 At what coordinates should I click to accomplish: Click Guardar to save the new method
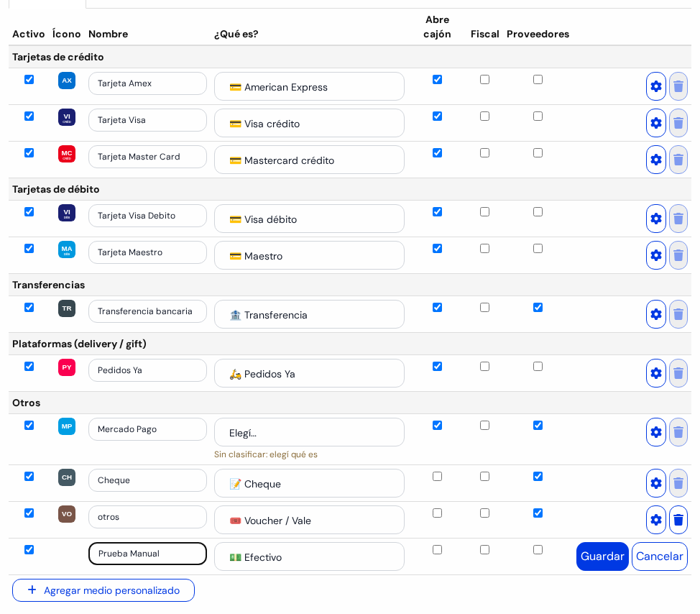(x=602, y=556)
